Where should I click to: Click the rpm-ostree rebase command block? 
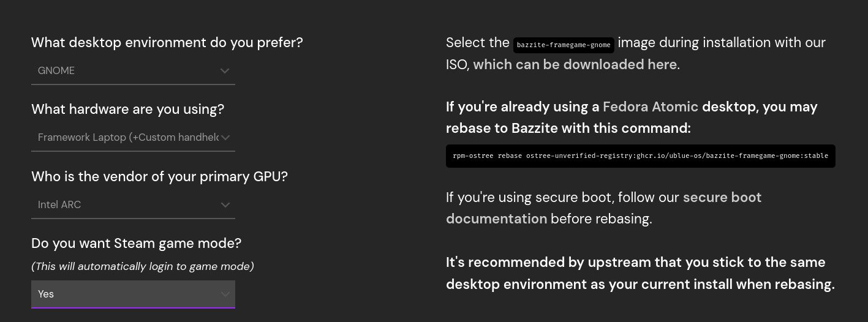[x=640, y=155]
